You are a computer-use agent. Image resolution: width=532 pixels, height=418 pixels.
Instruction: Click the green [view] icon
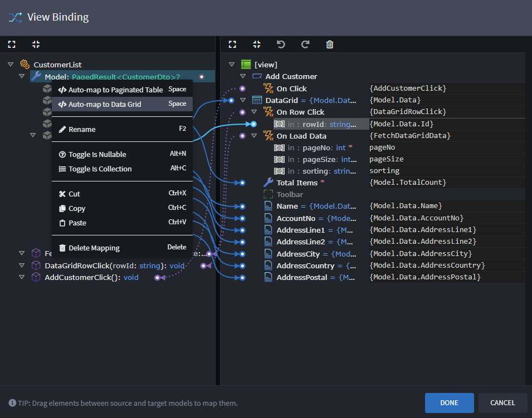click(x=246, y=65)
